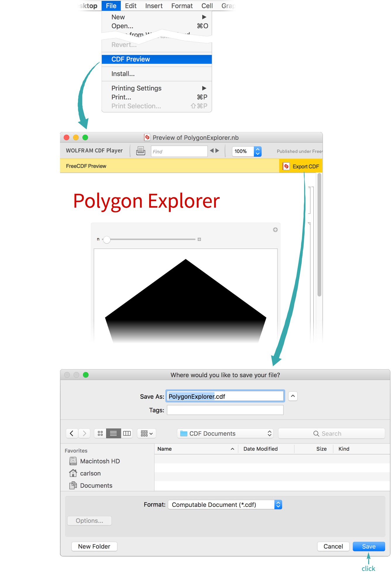The image size is (392, 575).
Task: Switch file browser to column view
Action: (127, 433)
